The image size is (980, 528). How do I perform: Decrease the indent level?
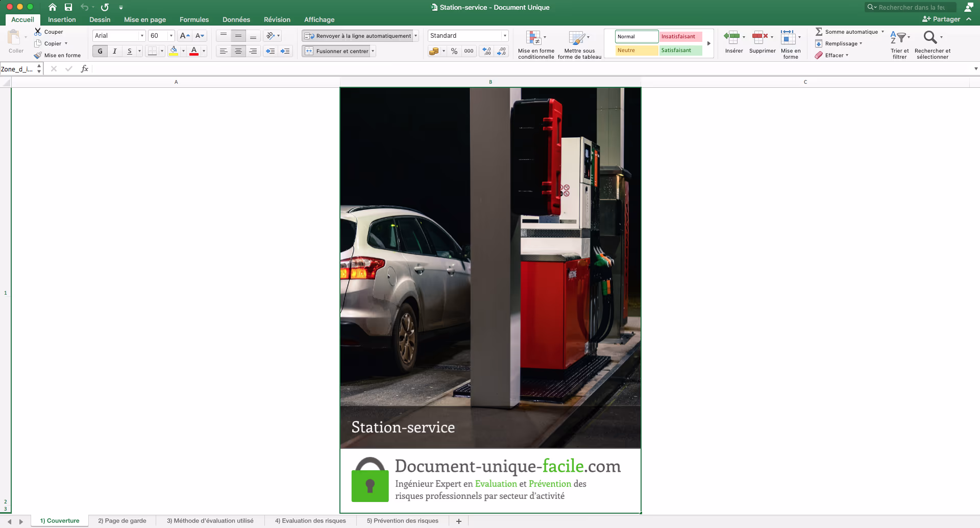(270, 51)
